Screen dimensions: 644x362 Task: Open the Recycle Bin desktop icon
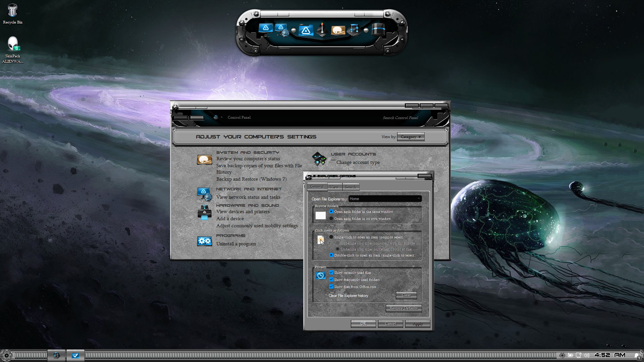[x=13, y=14]
